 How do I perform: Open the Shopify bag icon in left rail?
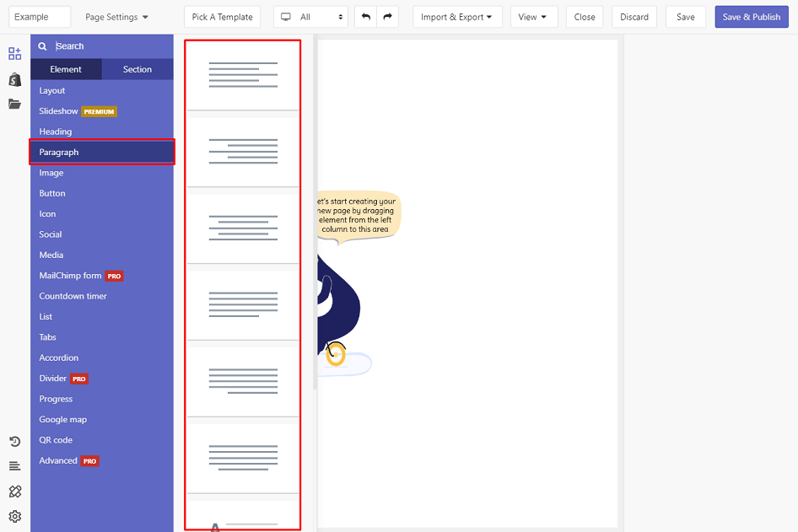tap(14, 79)
